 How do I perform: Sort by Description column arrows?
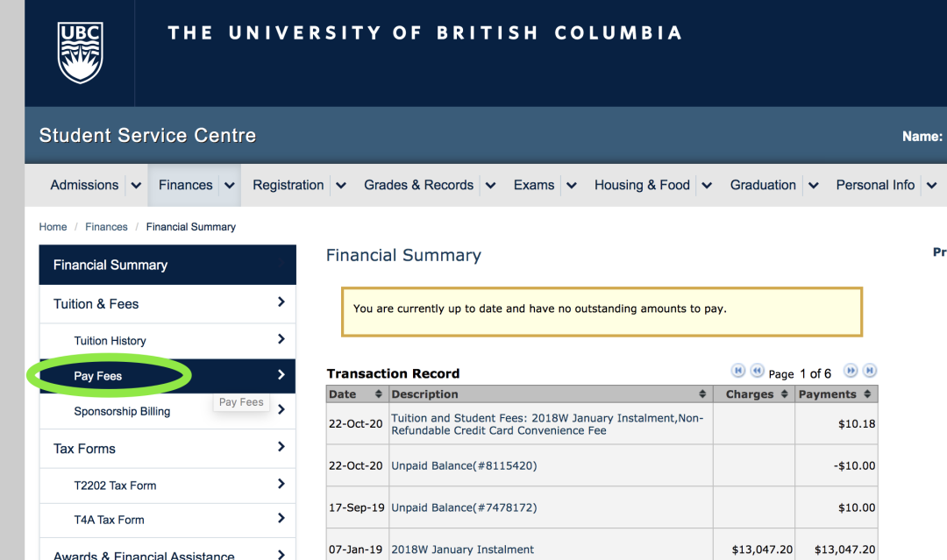(x=702, y=394)
